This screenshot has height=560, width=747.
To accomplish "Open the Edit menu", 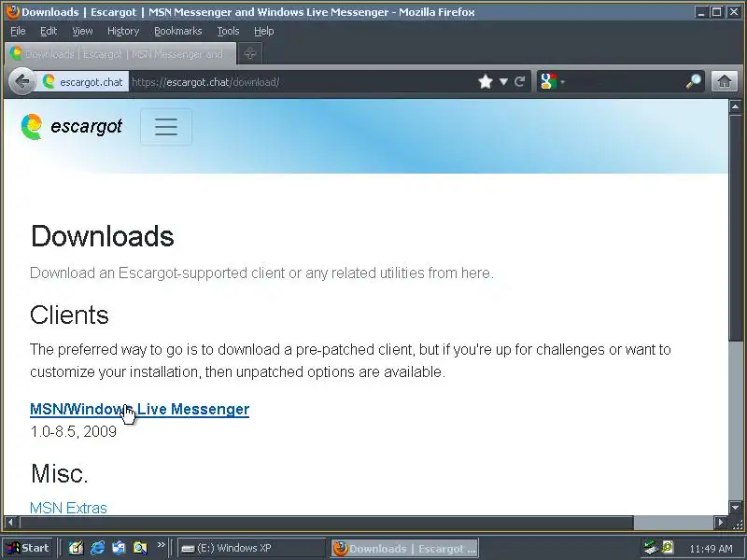I will (x=49, y=31).
